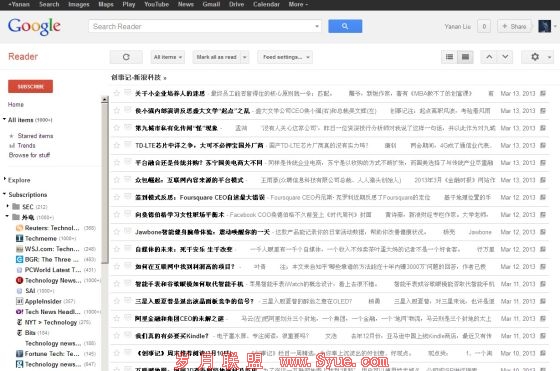The height and width of the screenshot is (371, 560).
Task: Star the first article dated Mar 13, 2013
Action: 116,93
